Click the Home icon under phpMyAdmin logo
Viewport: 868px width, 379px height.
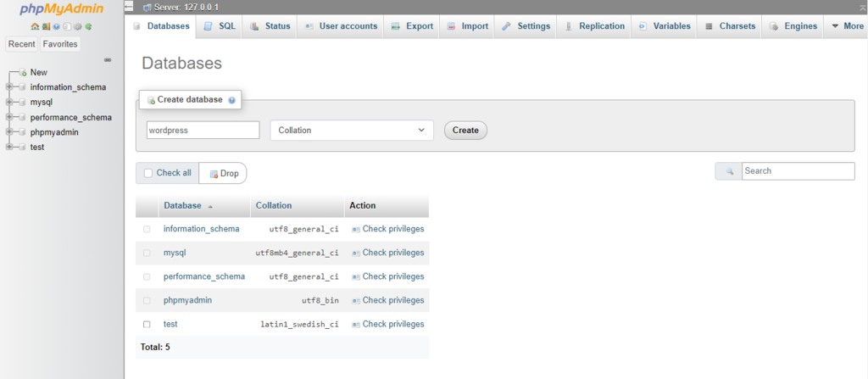[x=36, y=26]
